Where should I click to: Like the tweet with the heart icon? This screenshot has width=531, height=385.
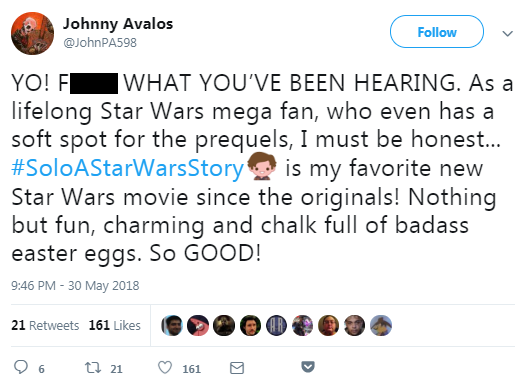(x=165, y=367)
